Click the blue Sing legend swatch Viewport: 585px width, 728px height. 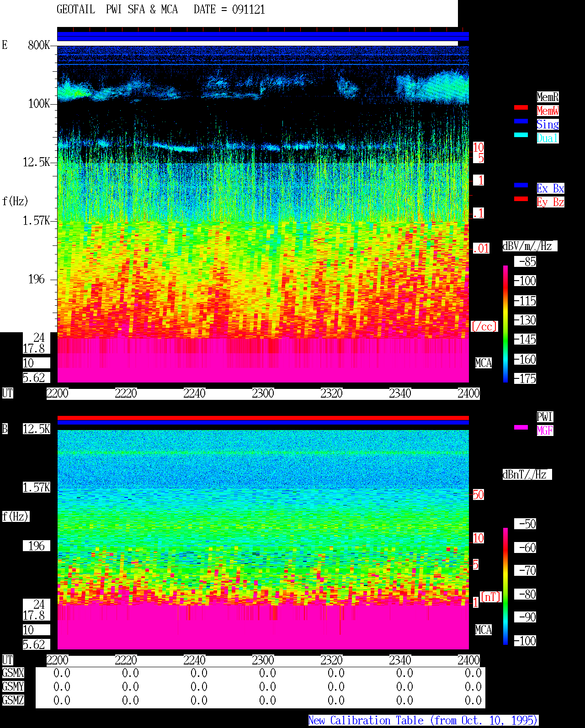(521, 121)
